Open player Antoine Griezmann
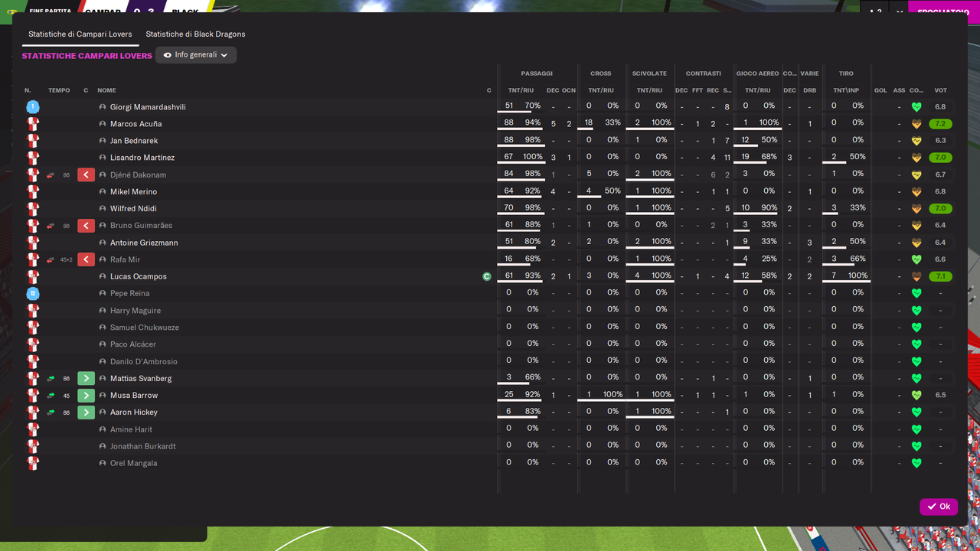 click(144, 243)
